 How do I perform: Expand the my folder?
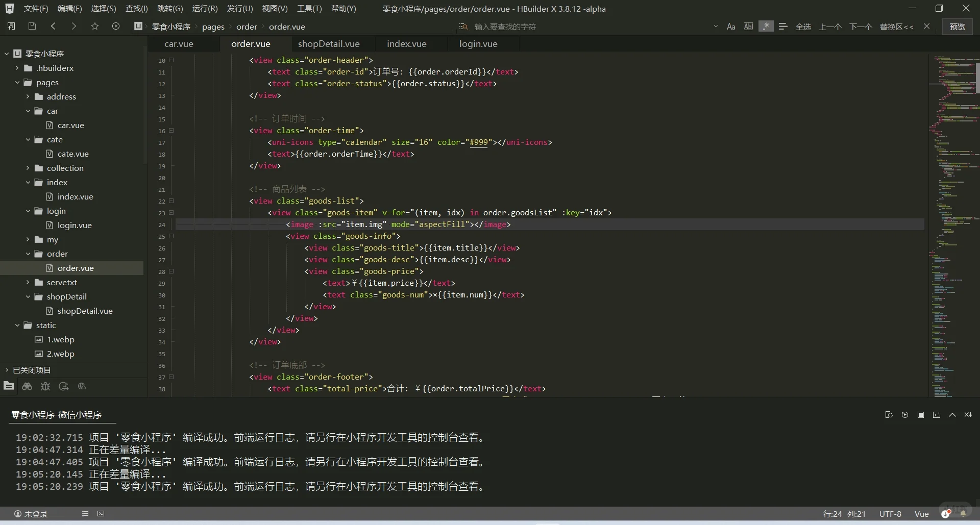28,239
